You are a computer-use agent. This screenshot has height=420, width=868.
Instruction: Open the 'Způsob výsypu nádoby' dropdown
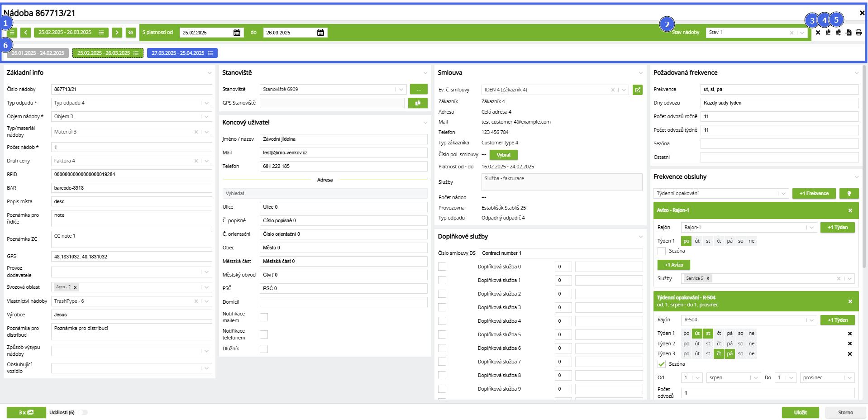pyautogui.click(x=132, y=351)
